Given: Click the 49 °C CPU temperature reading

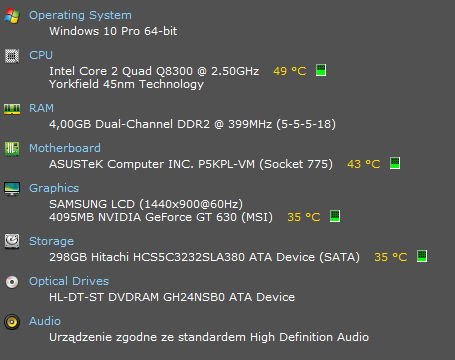Looking at the screenshot, I should (x=290, y=71).
